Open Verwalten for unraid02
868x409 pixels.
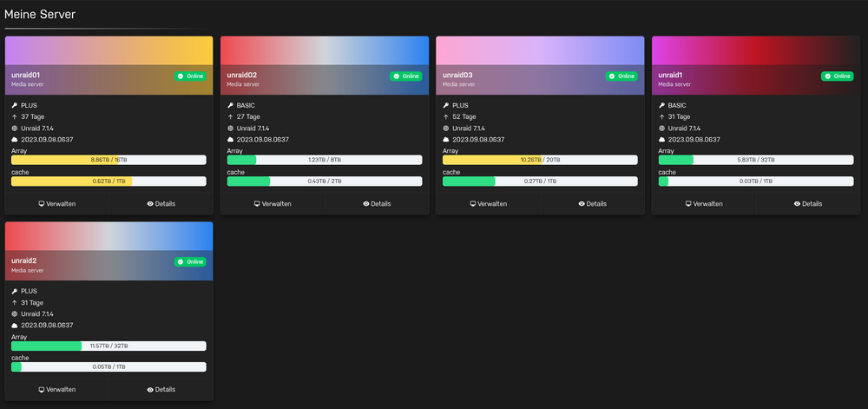click(x=273, y=204)
